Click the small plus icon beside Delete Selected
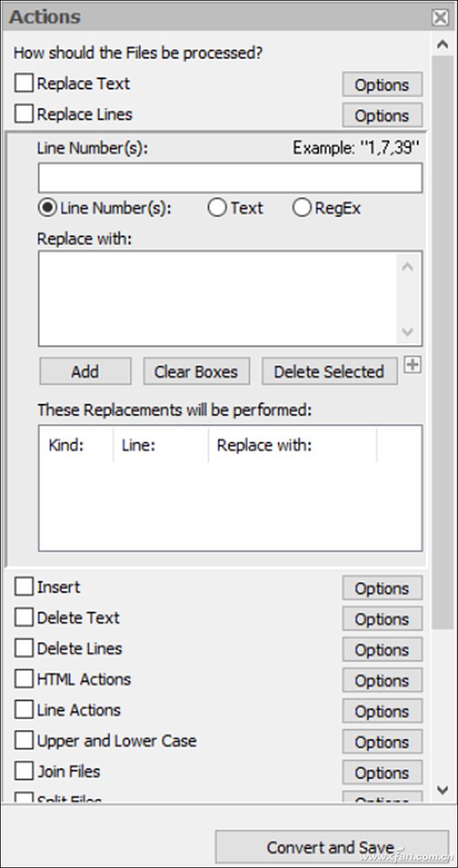The width and height of the screenshot is (458, 868). coord(412,365)
